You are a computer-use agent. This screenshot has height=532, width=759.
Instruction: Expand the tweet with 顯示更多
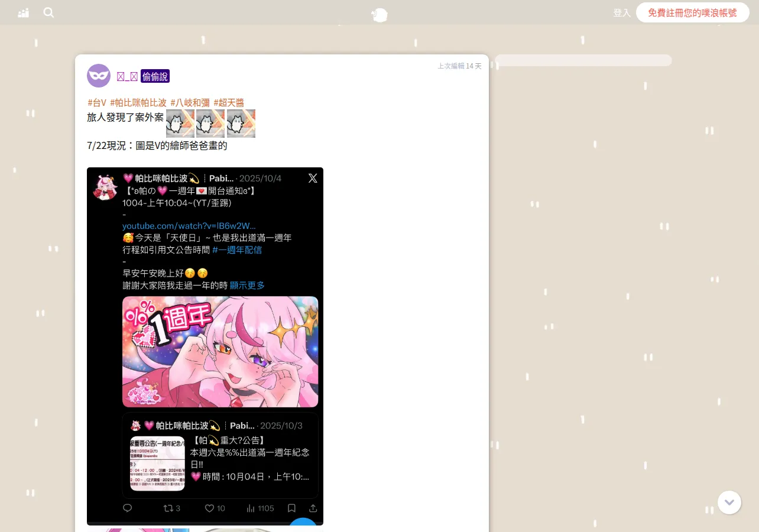(x=247, y=285)
